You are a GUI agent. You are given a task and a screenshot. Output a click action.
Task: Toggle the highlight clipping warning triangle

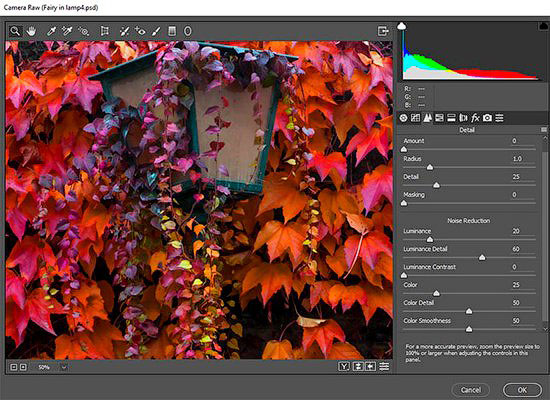click(x=543, y=26)
